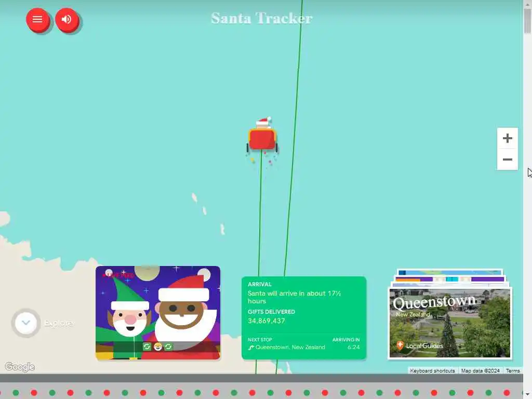The width and height of the screenshot is (532, 399).
Task: Mute sound with the speaker button
Action: [67, 19]
